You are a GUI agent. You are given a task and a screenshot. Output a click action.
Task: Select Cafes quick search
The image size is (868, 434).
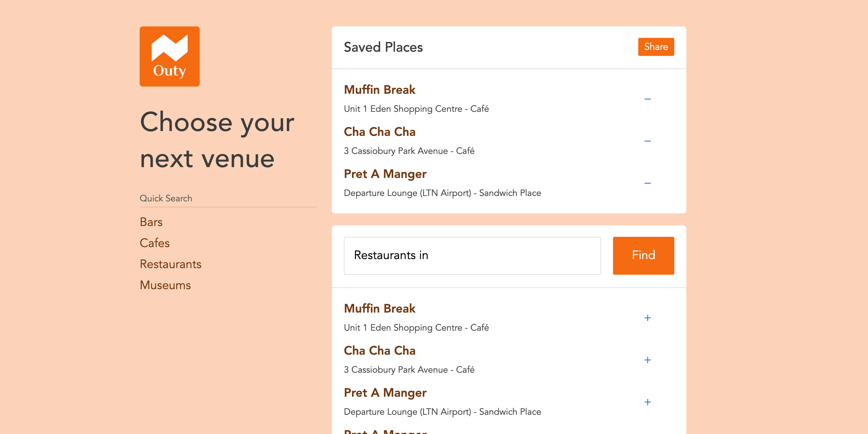pos(155,243)
